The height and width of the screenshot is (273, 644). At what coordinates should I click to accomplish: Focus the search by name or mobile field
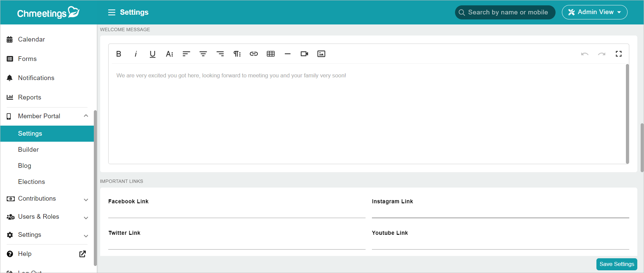click(x=505, y=12)
